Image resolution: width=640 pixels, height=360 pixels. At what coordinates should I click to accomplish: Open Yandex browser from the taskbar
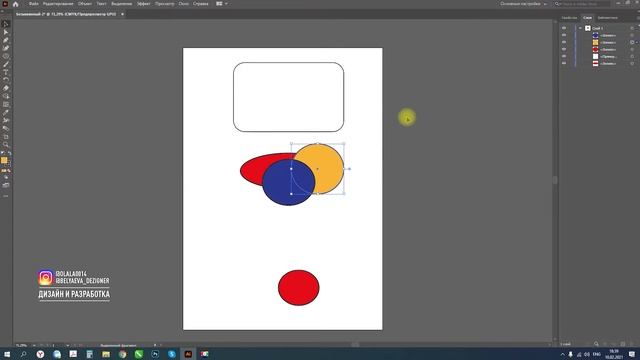[x=40, y=354]
